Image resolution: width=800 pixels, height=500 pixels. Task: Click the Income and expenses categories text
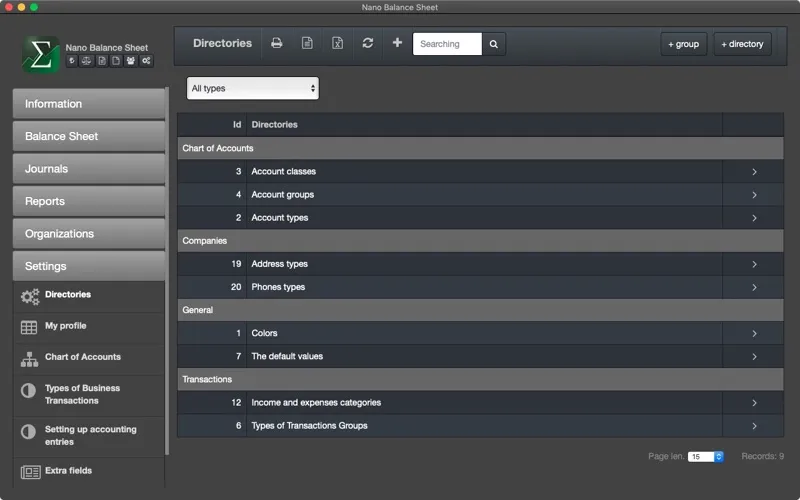pyautogui.click(x=316, y=403)
